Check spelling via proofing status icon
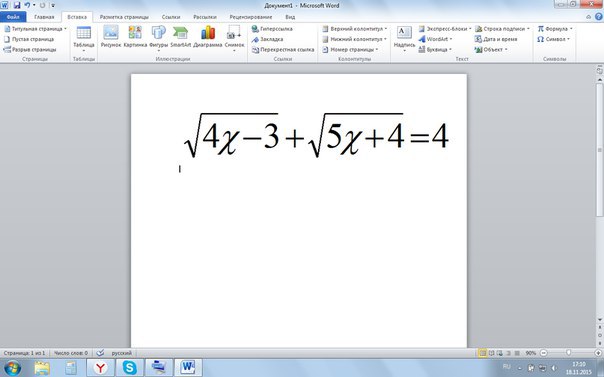 click(100, 353)
